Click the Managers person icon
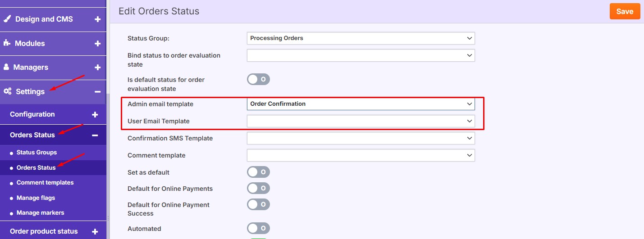The height and width of the screenshot is (239, 644). [x=6, y=67]
